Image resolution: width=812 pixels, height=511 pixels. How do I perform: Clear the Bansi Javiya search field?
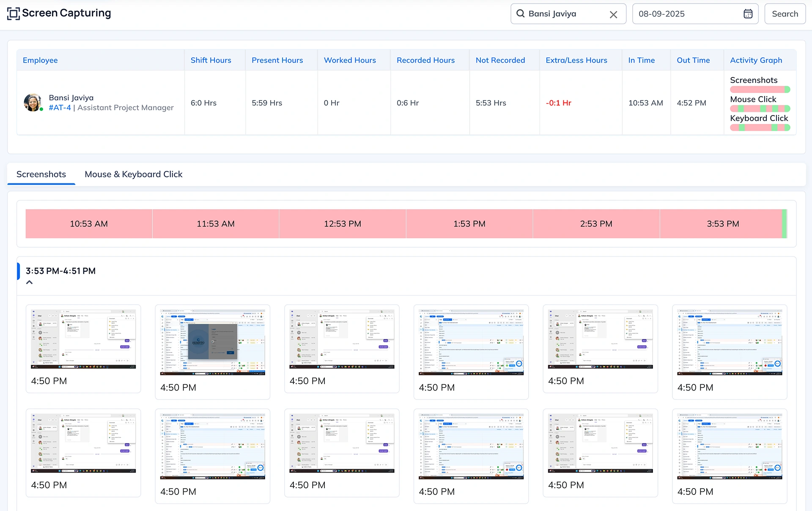pos(613,14)
